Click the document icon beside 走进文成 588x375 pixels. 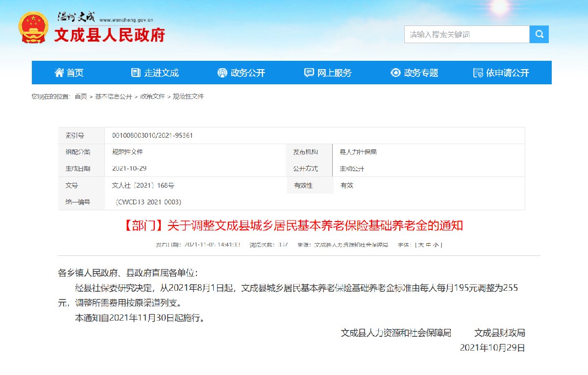(x=136, y=73)
